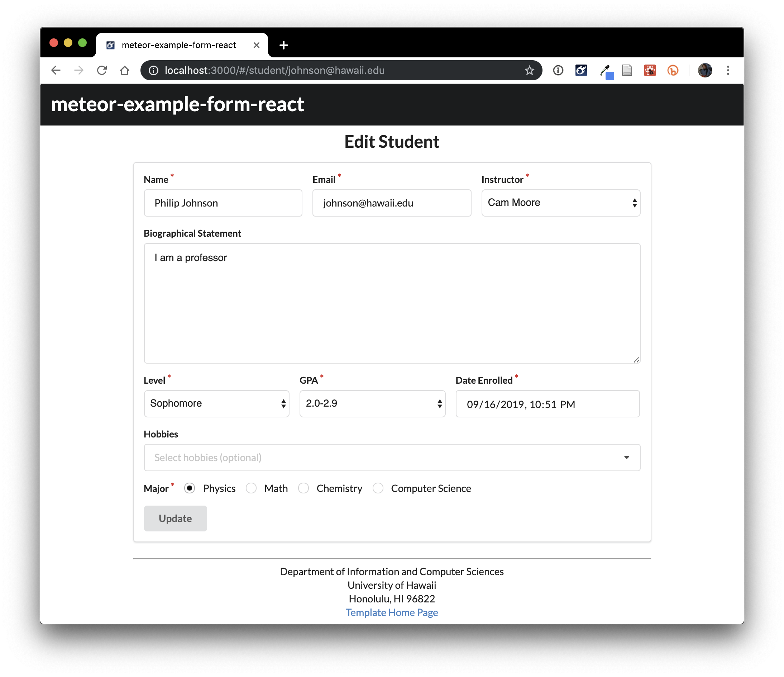Open the Template Home Page link
This screenshot has width=784, height=677.
392,612
